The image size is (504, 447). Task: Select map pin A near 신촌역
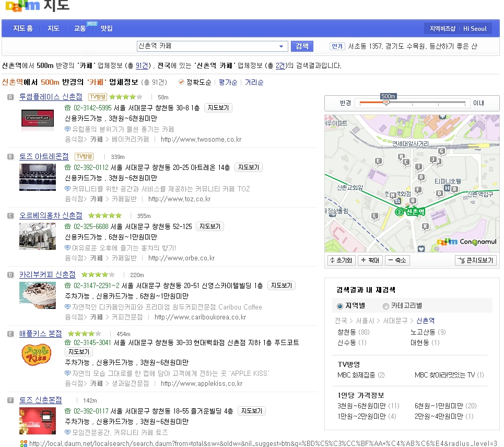point(413,201)
